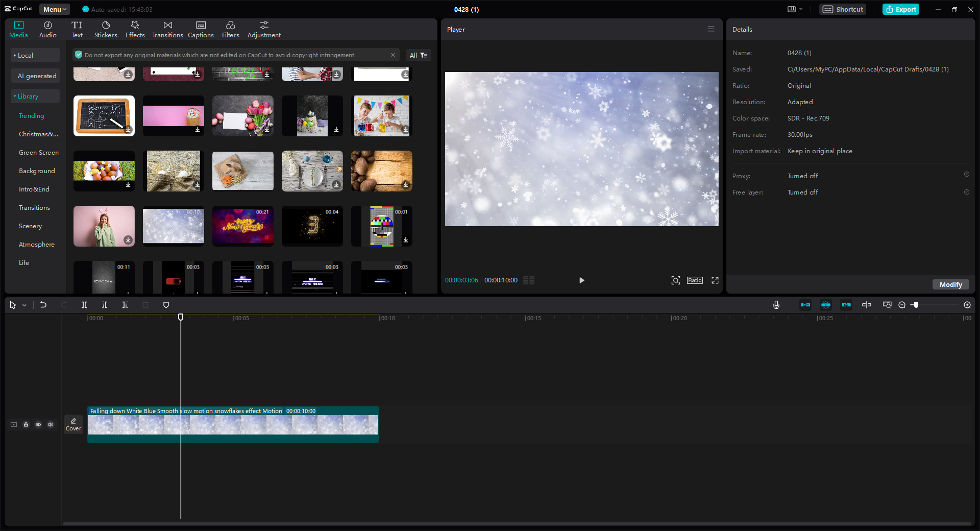Select the Happy New Year video thumbnail

click(x=242, y=226)
